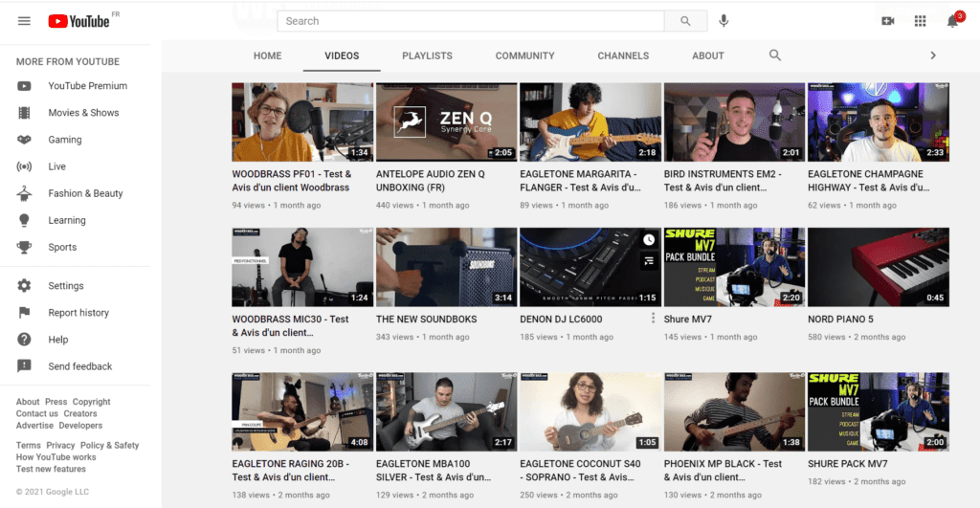
Task: Open the PLAYLISTS tab
Action: click(x=428, y=55)
